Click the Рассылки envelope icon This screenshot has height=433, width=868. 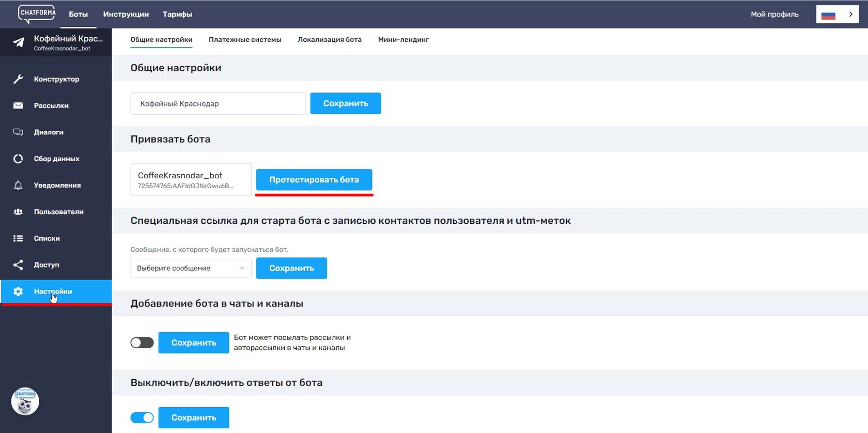pos(18,105)
